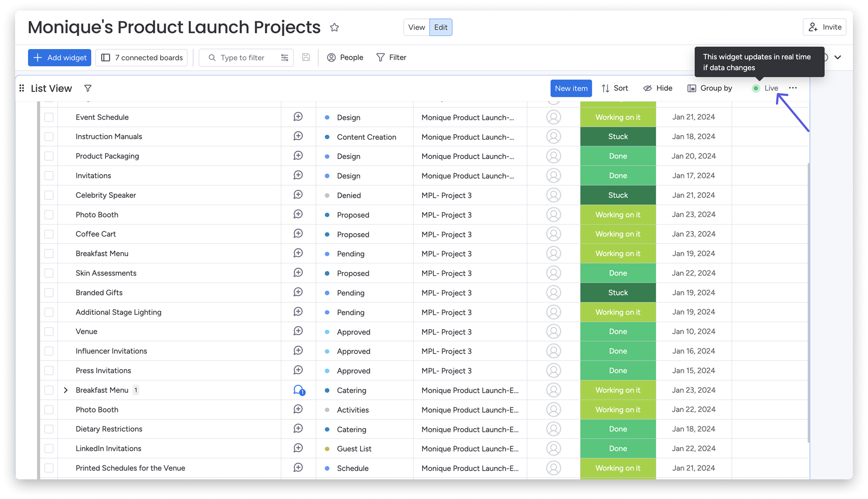Change Working on it status of Photo Booth Proposed
The image size is (868, 499).
coord(618,215)
